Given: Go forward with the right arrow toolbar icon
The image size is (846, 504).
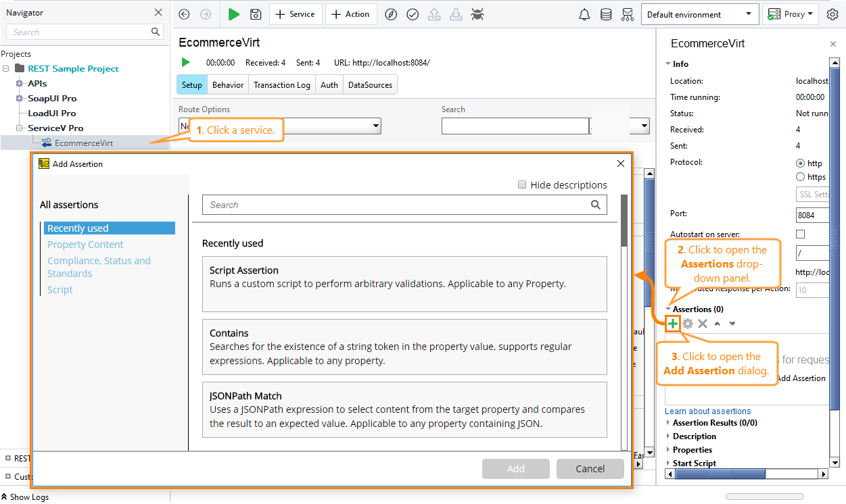Looking at the screenshot, I should pos(206,14).
